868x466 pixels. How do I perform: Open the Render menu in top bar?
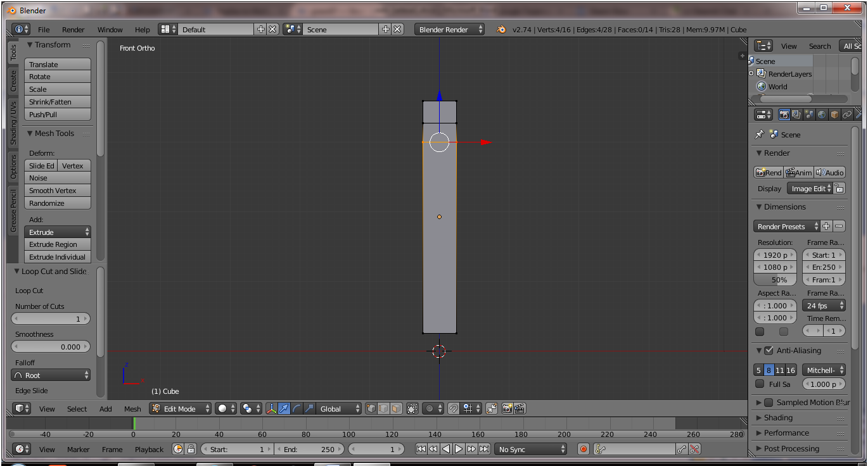click(73, 30)
